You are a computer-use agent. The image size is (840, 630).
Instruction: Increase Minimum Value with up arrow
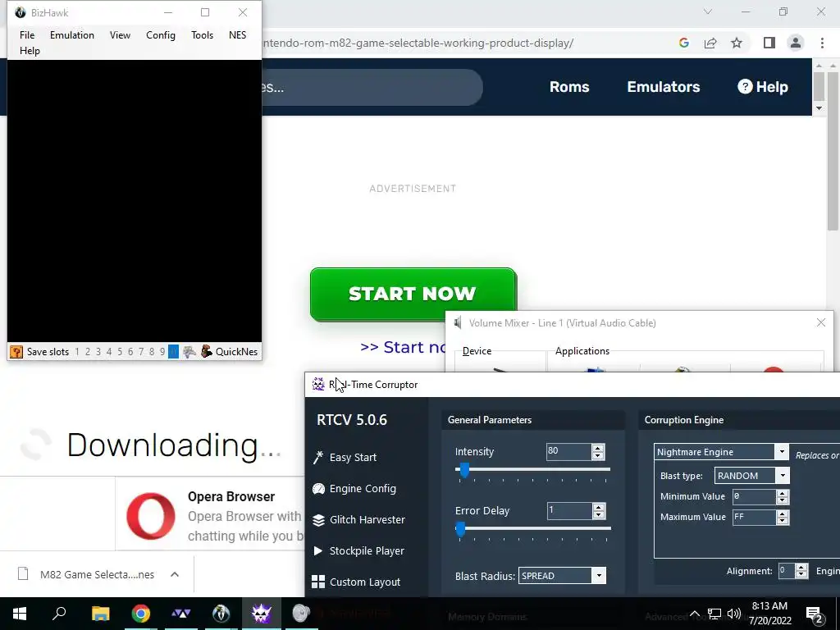click(782, 493)
